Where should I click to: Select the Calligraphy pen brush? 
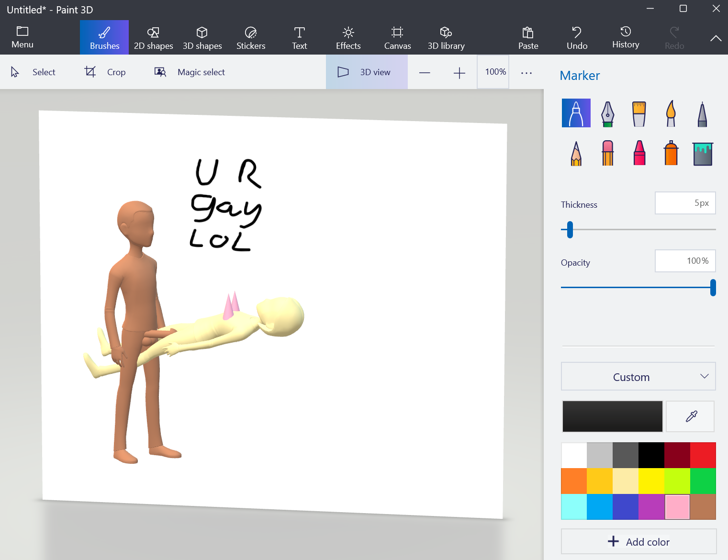[x=607, y=113]
